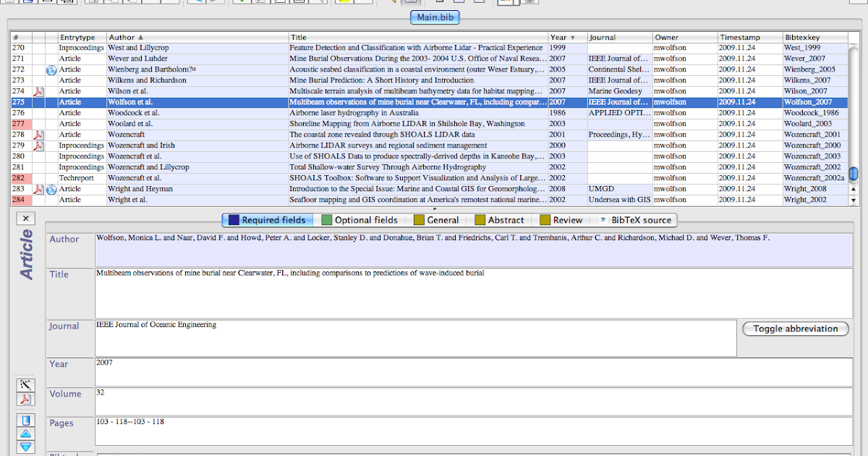The image size is (868, 456).
Task: Select the Wienberg_2005 entry row
Action: coord(429,69)
